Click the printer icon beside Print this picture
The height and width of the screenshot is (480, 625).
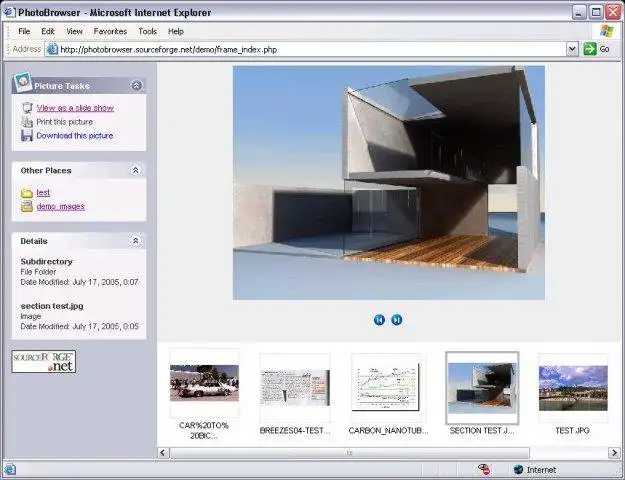(27, 122)
